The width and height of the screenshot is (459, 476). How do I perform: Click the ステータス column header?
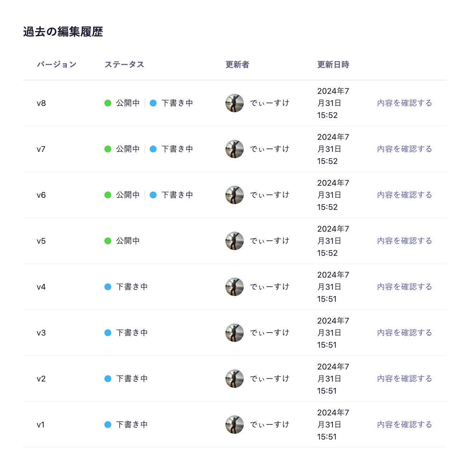click(124, 65)
